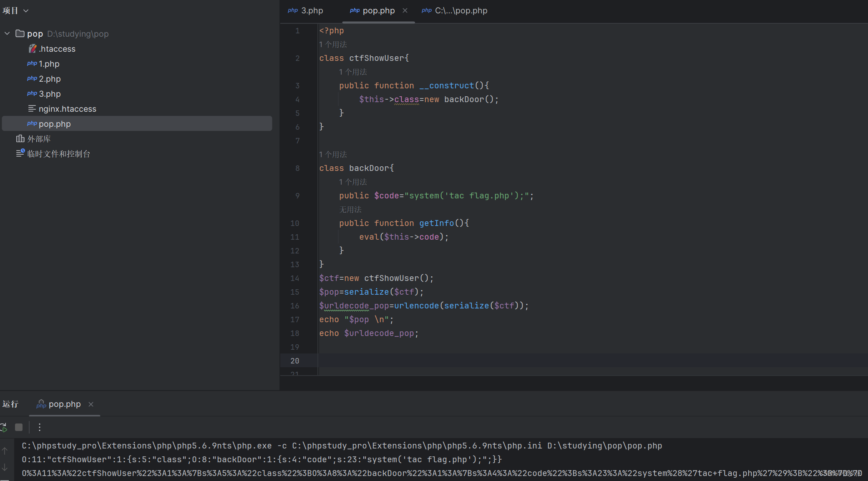Viewport: 868px width, 481px height.
Task: Click the .htaccess file icon
Action: (32, 49)
